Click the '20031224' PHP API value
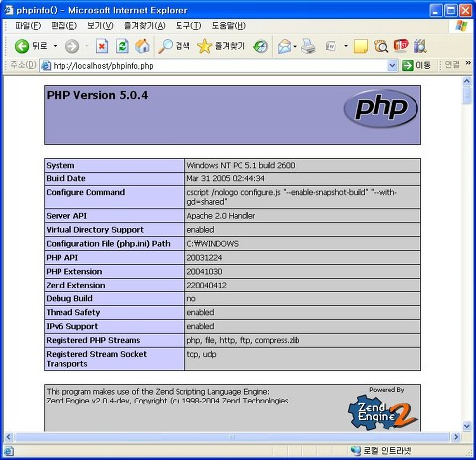This screenshot has width=476, height=460. 204,258
